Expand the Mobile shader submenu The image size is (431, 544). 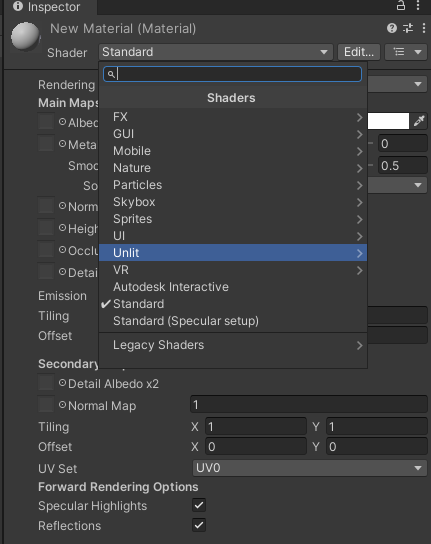click(233, 151)
